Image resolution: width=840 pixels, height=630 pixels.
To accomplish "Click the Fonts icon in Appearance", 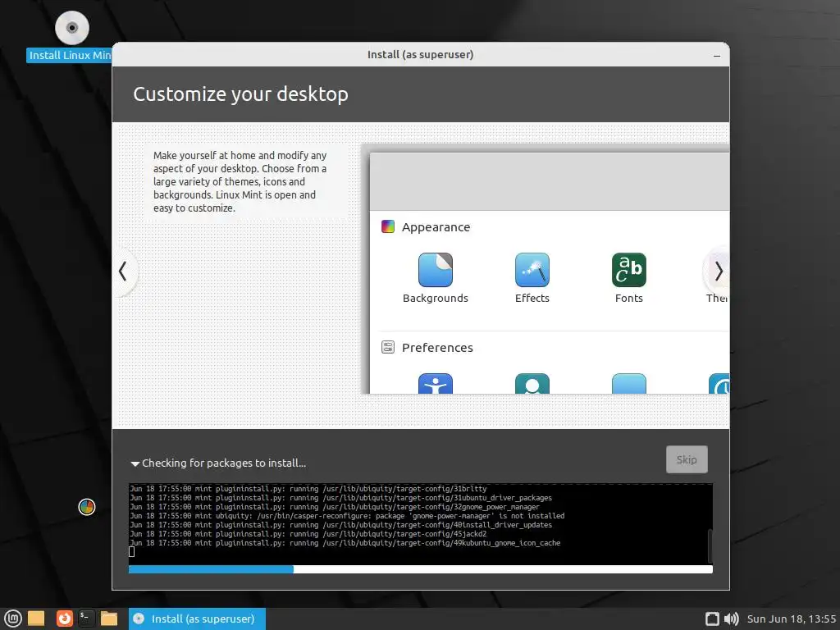I will 629,269.
